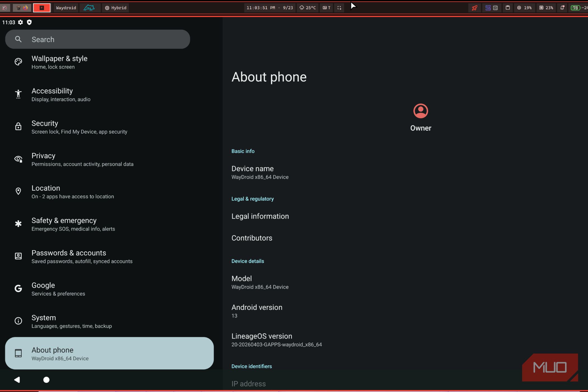Click the About phone device icon
Viewport: 588px width, 392px height.
click(18, 353)
